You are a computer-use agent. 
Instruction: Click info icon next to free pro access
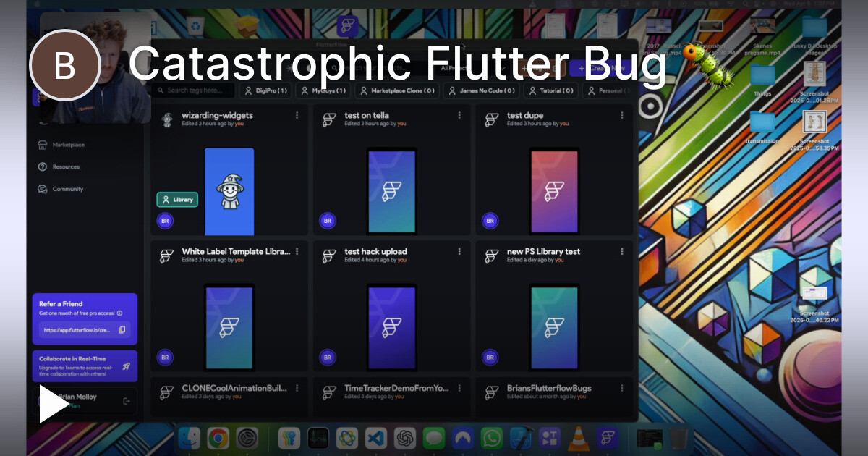click(x=119, y=313)
